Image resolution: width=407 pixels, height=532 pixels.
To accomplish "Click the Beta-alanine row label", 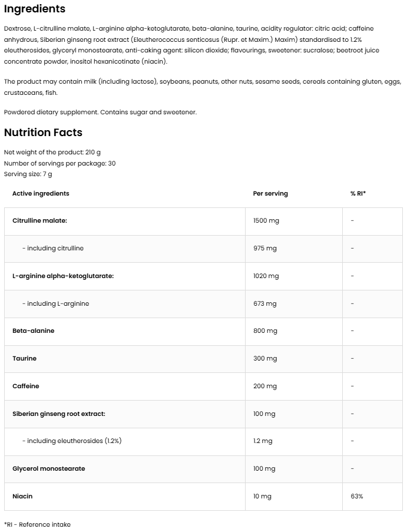I will [33, 331].
